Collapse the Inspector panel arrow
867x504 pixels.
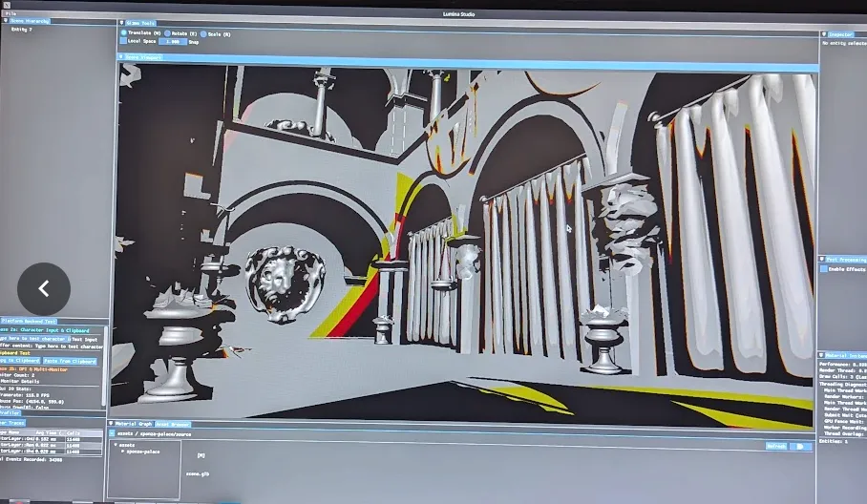[x=823, y=34]
